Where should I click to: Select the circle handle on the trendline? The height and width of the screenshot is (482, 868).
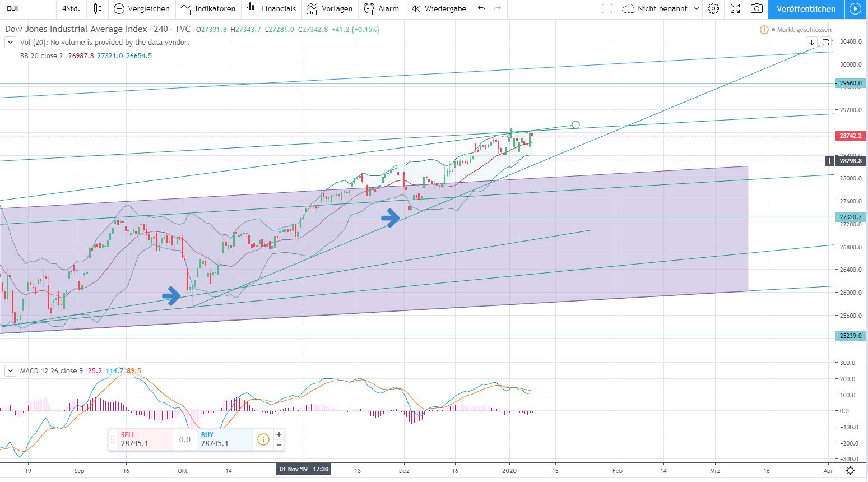click(575, 124)
